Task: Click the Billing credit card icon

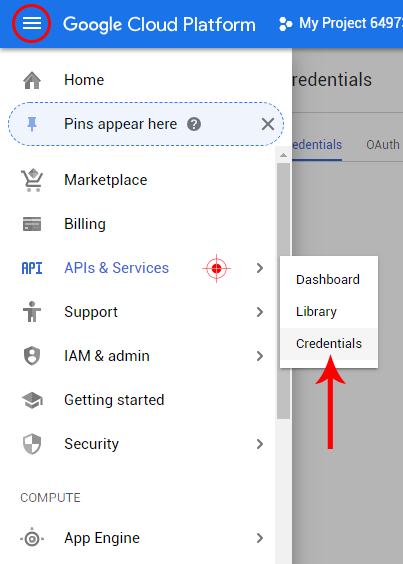Action: [32, 224]
